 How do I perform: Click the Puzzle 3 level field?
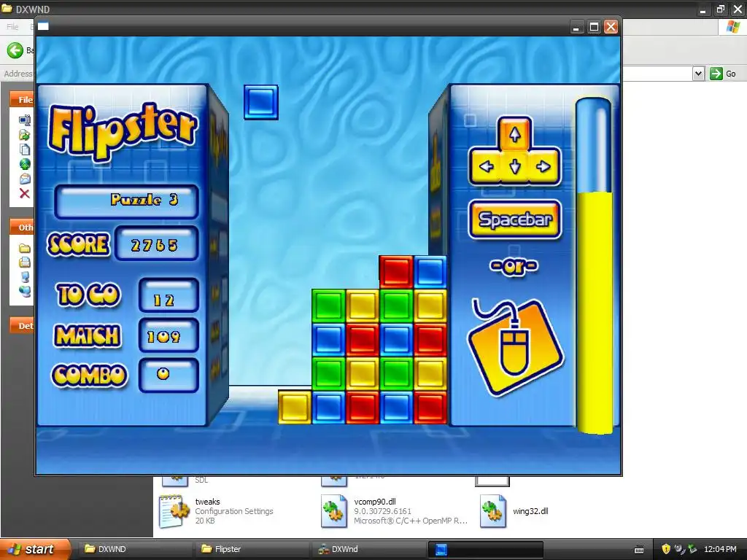click(127, 201)
